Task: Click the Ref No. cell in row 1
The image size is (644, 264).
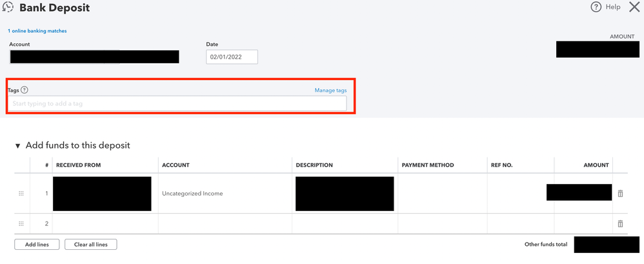Action: click(x=521, y=194)
